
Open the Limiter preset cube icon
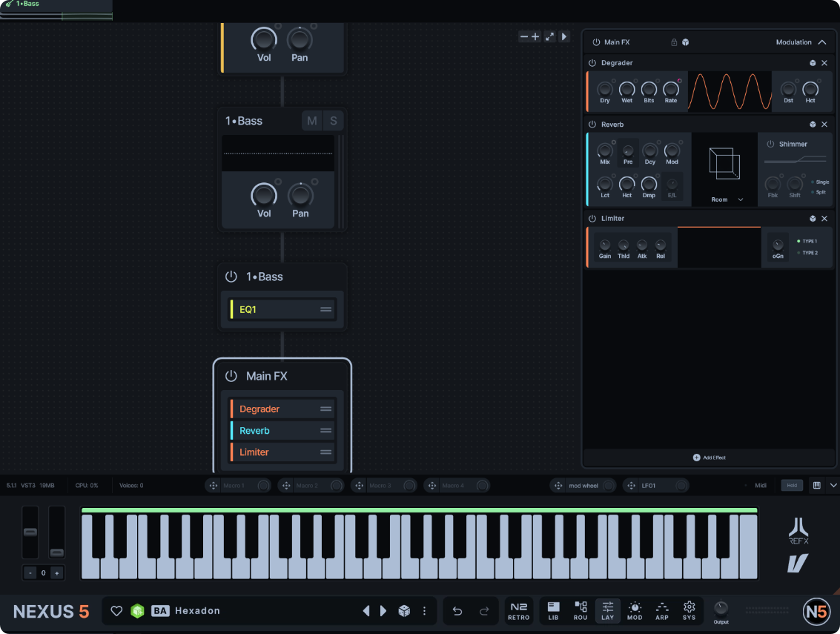tap(813, 219)
